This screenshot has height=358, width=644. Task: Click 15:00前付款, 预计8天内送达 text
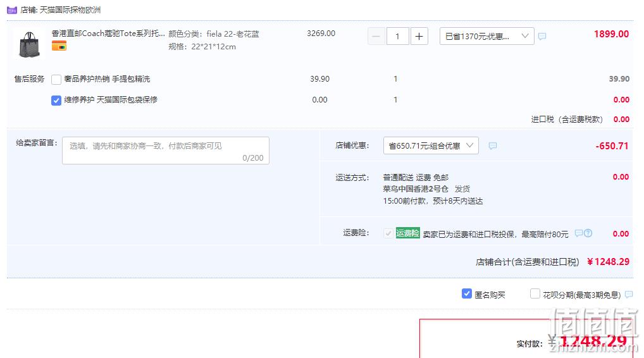(x=433, y=201)
